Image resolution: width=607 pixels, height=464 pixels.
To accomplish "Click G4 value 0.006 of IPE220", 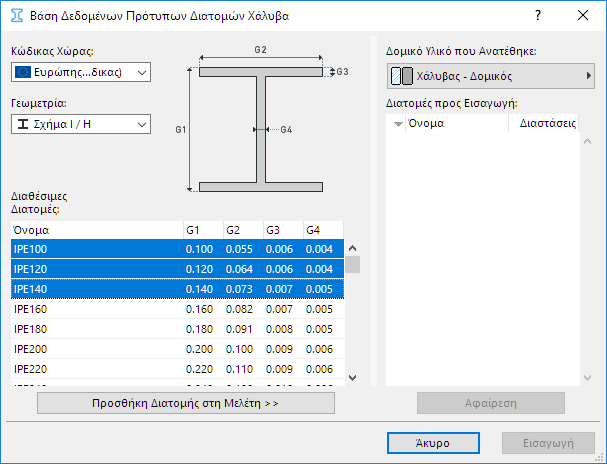I will (319, 369).
